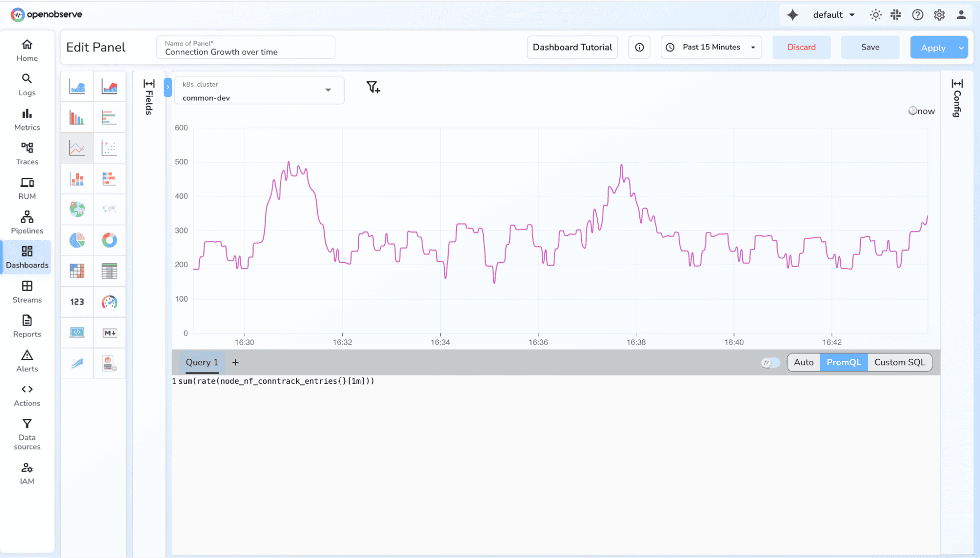
Task: Open the k8s_cluster dropdown
Action: point(327,90)
